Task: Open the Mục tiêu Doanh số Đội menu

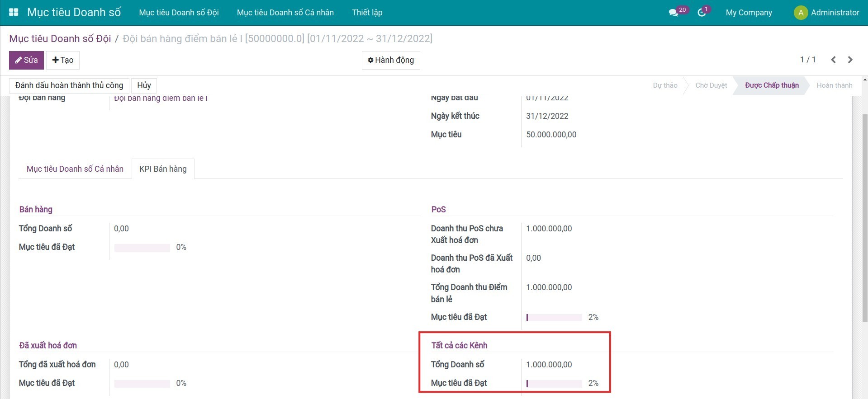Action: [x=179, y=13]
